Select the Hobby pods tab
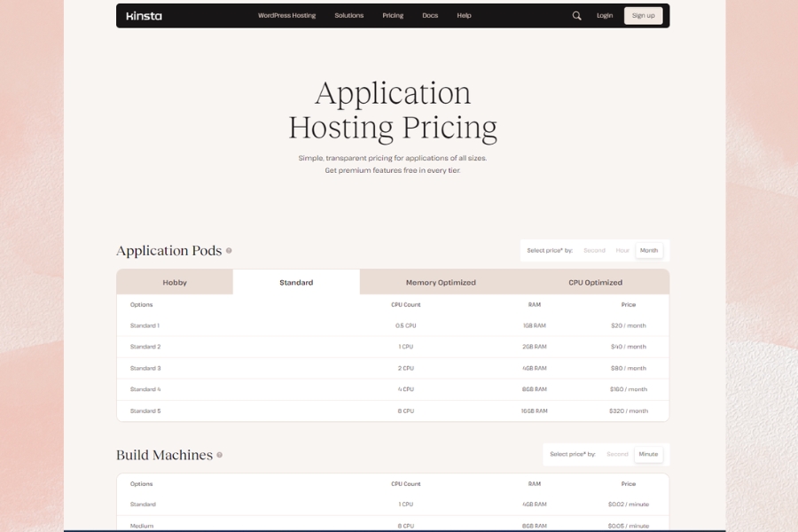798x532 pixels. point(175,282)
